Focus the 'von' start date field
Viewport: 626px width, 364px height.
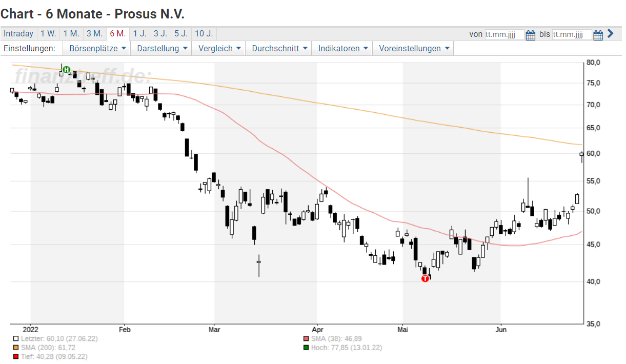[504, 35]
